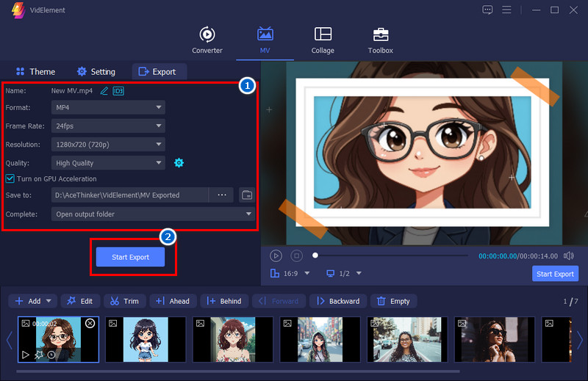This screenshot has height=381, width=588.
Task: Remove the first clip with X icon
Action: coord(90,323)
